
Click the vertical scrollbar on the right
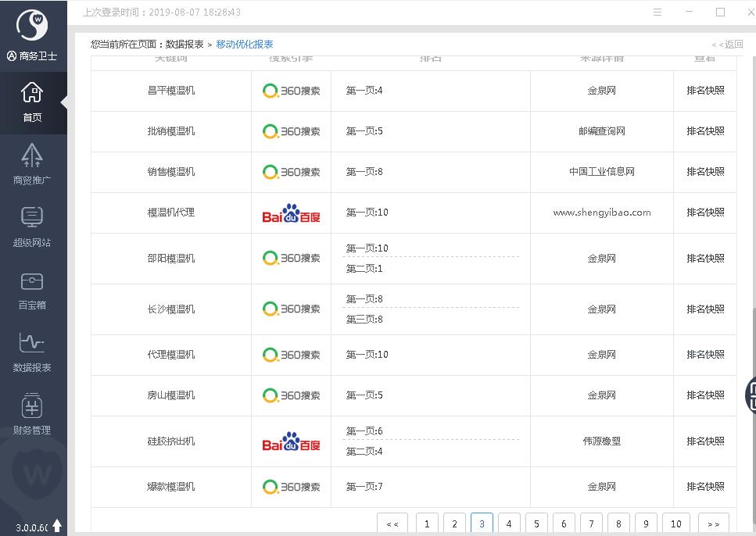point(752,344)
